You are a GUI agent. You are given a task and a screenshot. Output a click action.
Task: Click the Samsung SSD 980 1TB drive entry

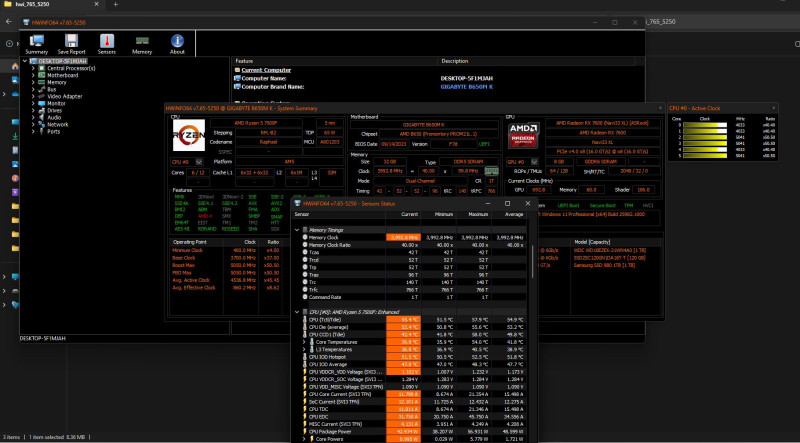604,265
